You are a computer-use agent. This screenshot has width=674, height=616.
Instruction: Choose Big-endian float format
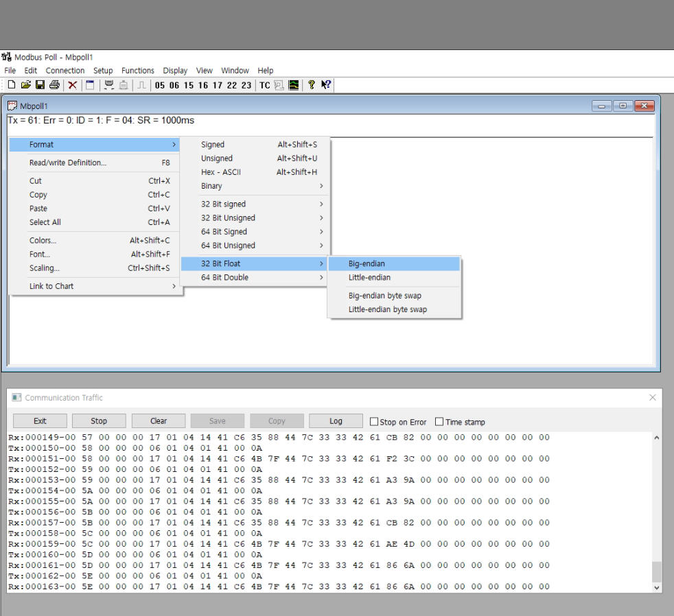click(x=394, y=263)
